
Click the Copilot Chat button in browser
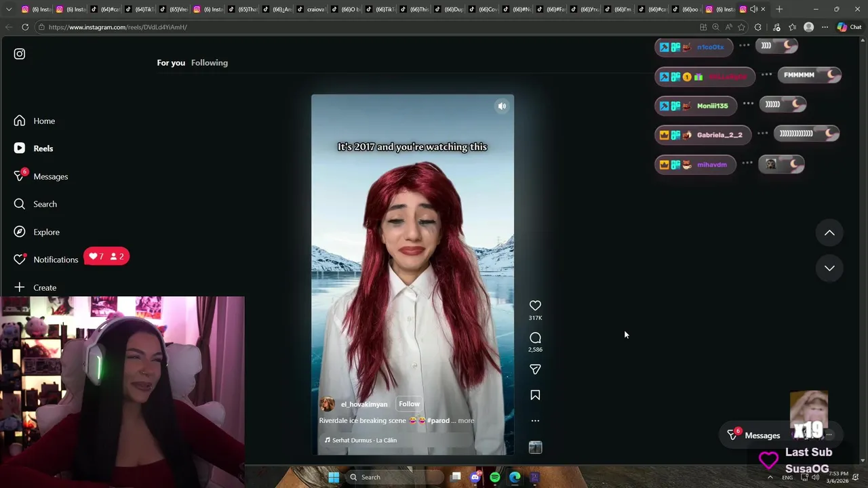click(849, 27)
